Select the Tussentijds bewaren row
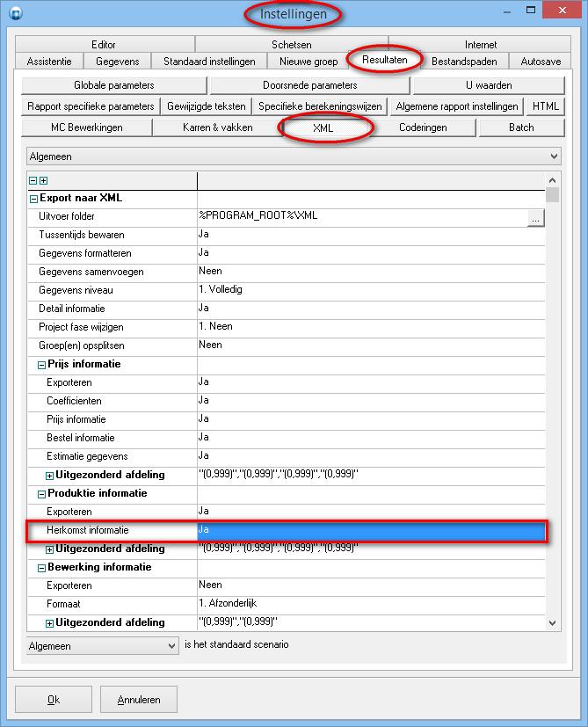The image size is (588, 727). (287, 235)
